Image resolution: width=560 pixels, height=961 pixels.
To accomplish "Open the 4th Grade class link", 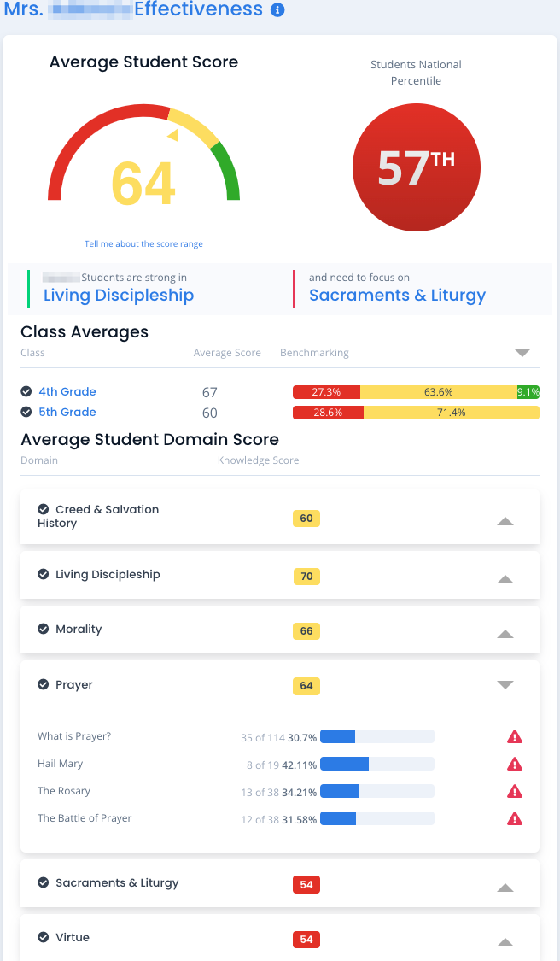I will click(67, 391).
